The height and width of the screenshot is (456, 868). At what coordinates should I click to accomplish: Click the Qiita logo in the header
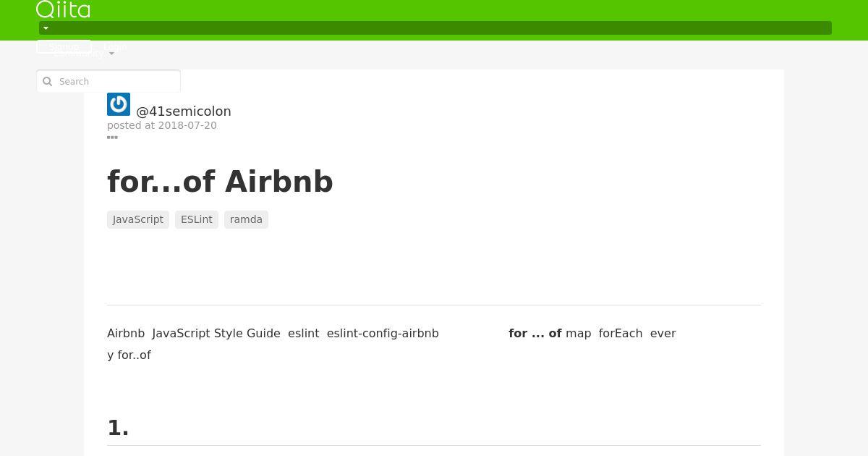click(x=63, y=9)
